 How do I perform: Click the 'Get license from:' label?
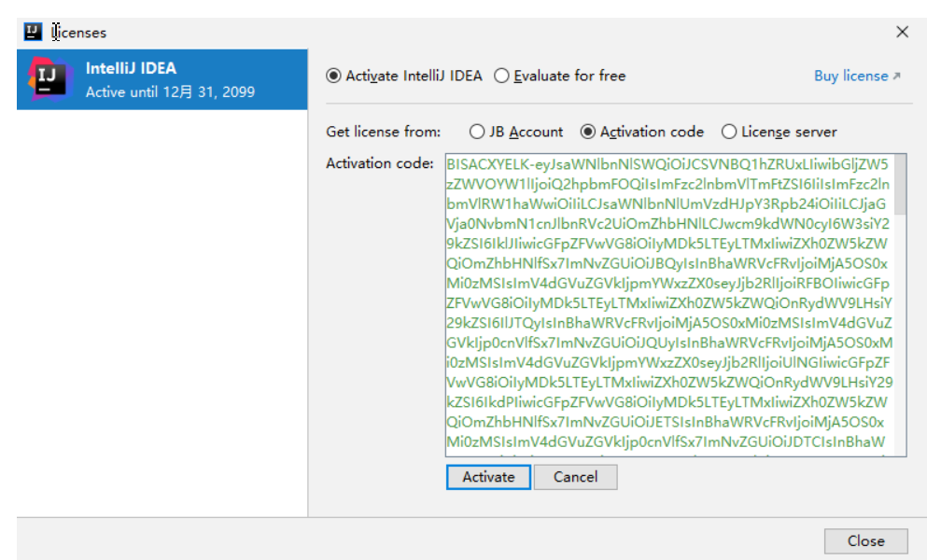coord(383,132)
